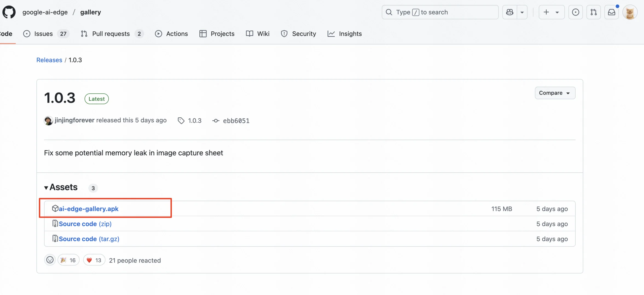Open the notifications inbox icon
Viewport: 644px width, 295px height.
click(x=611, y=12)
